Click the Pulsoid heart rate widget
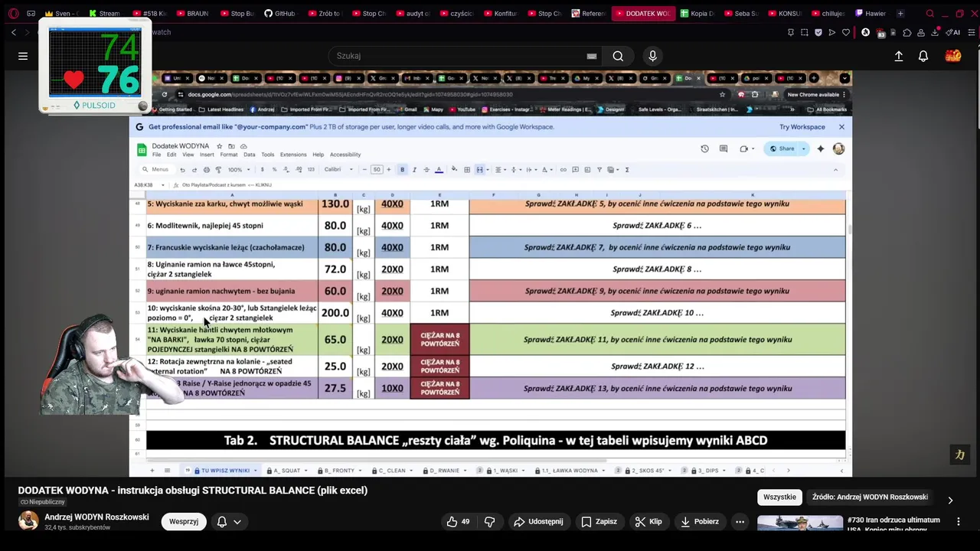Image resolution: width=980 pixels, height=551 pixels. [95, 66]
